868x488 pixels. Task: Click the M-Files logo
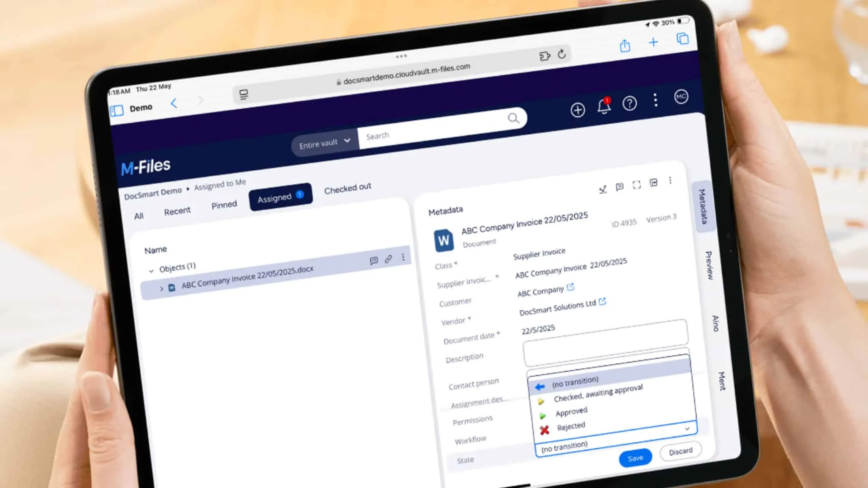[x=145, y=166]
